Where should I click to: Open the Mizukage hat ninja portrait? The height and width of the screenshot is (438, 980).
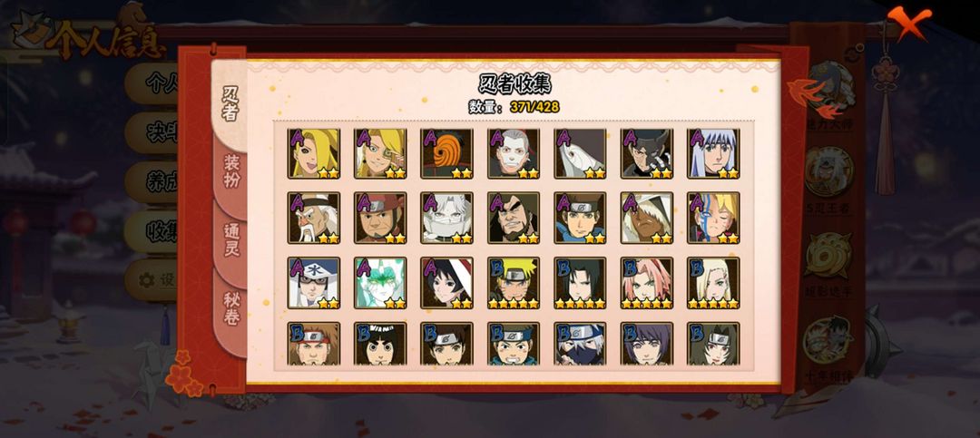pos(313,282)
